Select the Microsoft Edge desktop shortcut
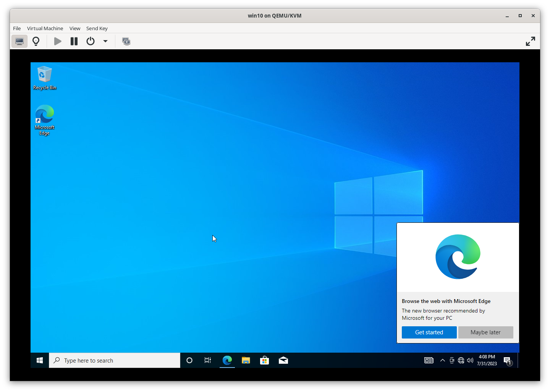Viewport: 550px width, 392px height. coord(45,120)
